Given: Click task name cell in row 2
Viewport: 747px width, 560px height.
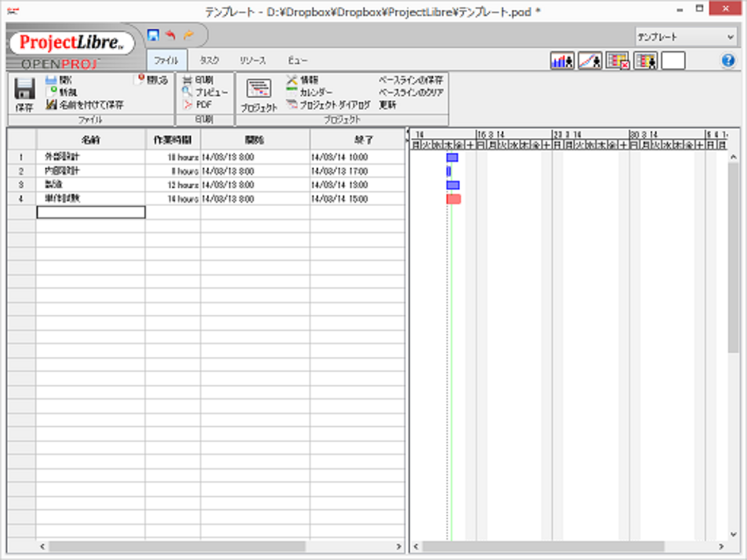Looking at the screenshot, I should point(91,171).
